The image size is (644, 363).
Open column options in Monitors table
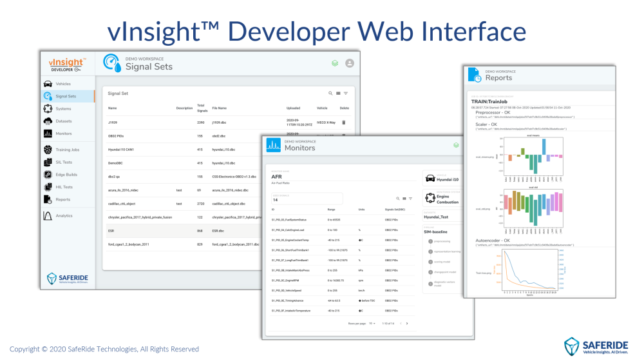click(404, 199)
